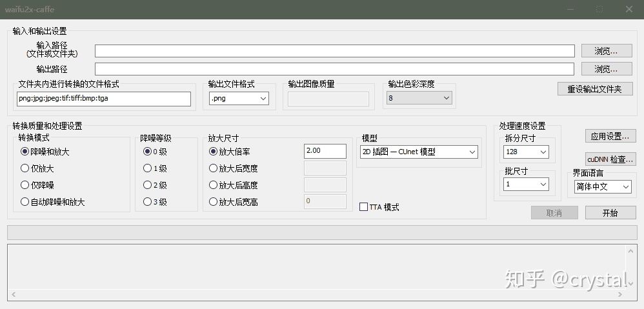Select 放大倍率 scaling option

click(230, 152)
